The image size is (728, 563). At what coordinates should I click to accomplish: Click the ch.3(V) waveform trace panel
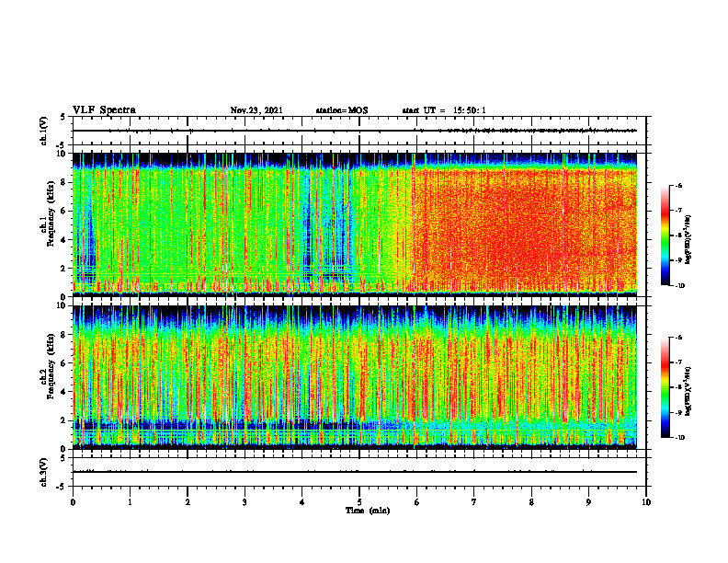[359, 472]
